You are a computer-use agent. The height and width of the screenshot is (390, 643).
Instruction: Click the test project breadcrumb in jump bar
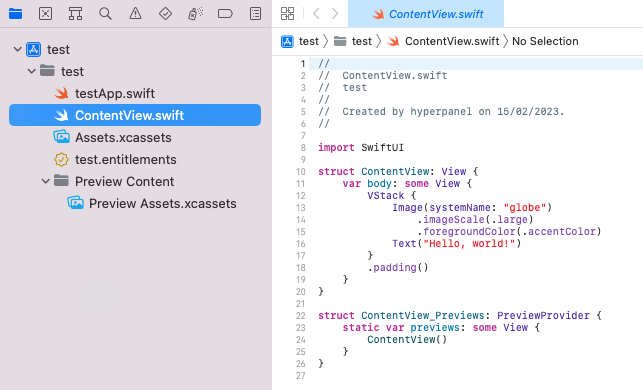coord(300,41)
